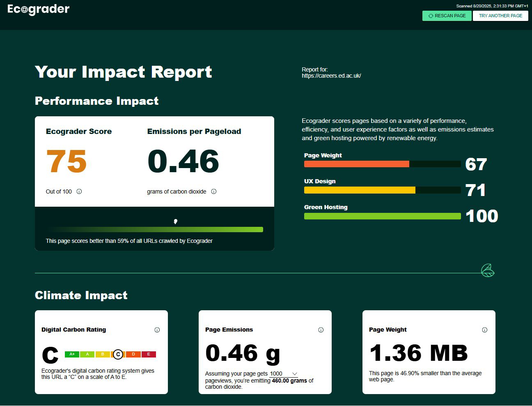Image resolution: width=532 pixels, height=406 pixels.
Task: Click the Ecograder logo in the header
Action: pos(39,9)
